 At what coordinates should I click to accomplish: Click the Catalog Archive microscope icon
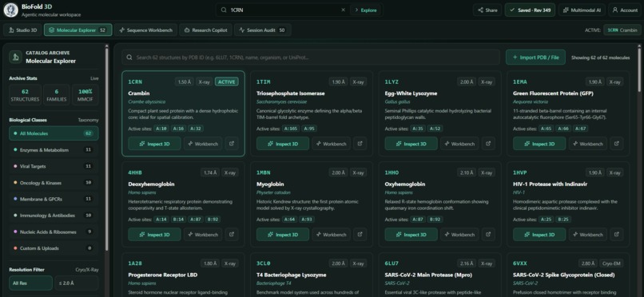pyautogui.click(x=16, y=57)
